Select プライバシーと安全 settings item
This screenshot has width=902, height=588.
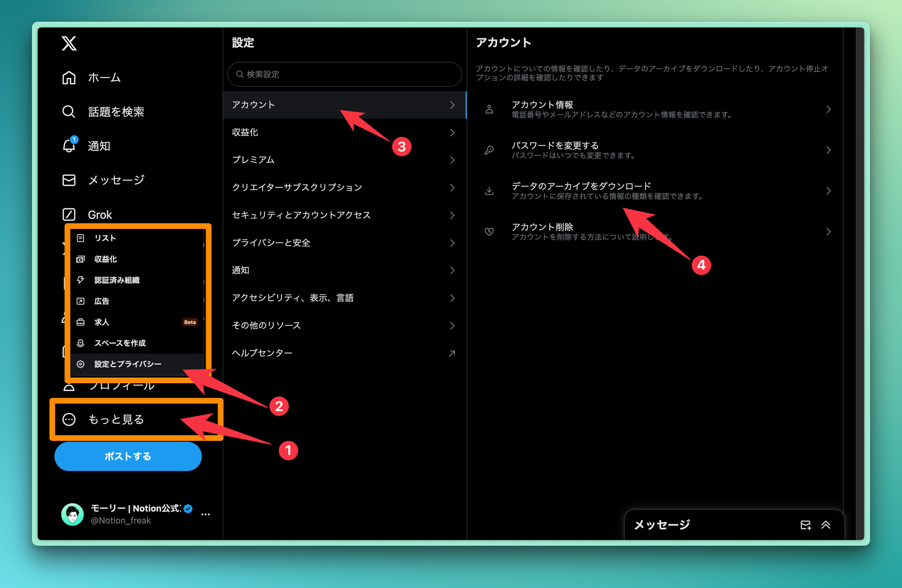click(x=271, y=243)
